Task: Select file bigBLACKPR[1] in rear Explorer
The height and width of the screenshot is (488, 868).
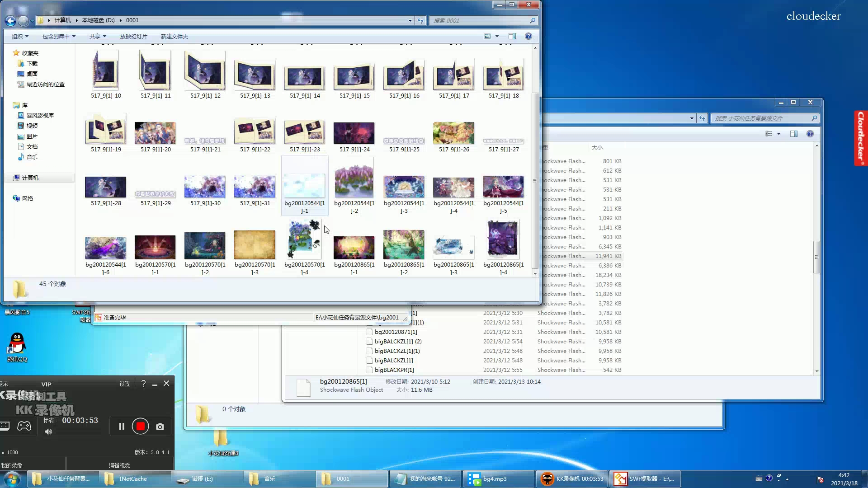Action: click(x=394, y=370)
